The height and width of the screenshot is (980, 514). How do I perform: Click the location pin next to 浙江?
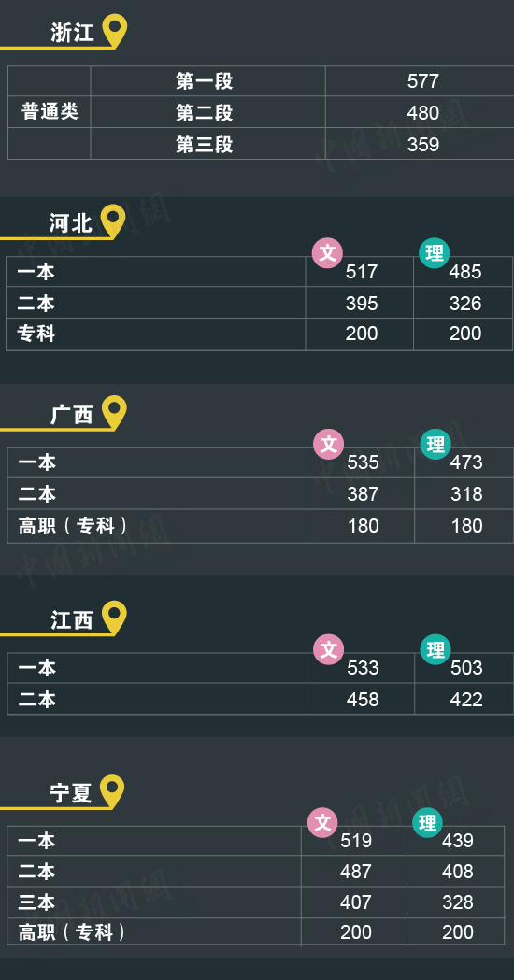point(114,29)
